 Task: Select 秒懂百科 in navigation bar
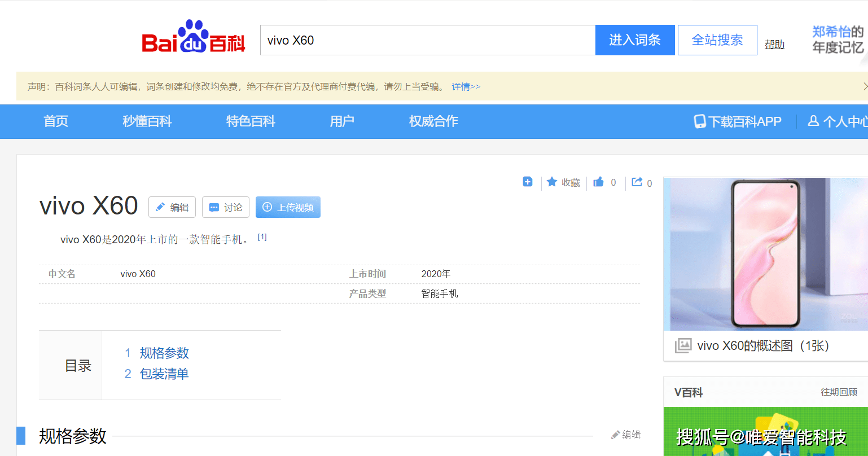147,121
